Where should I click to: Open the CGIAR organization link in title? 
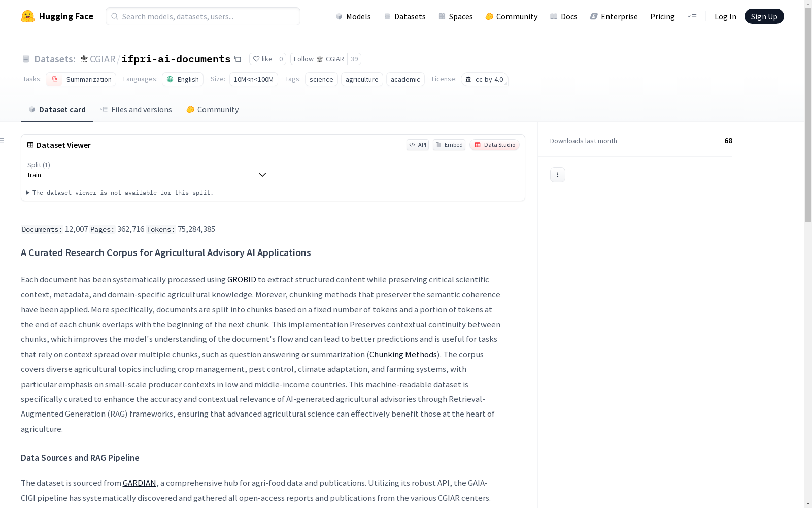(x=103, y=59)
